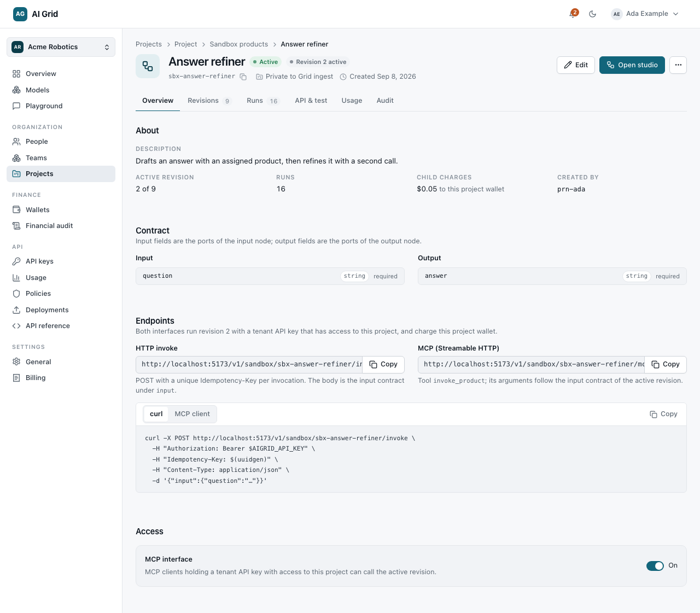Click the Open studio button

point(632,65)
